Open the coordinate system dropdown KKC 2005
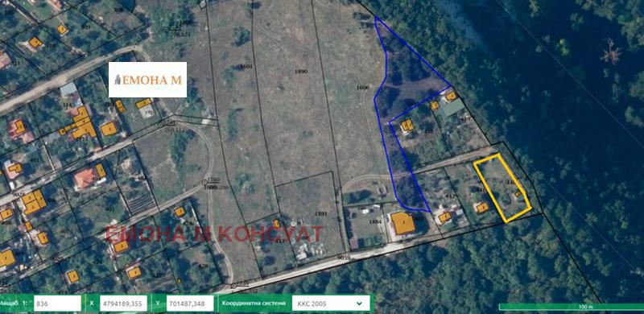Screen dimensions: 644x314 tap(331, 304)
